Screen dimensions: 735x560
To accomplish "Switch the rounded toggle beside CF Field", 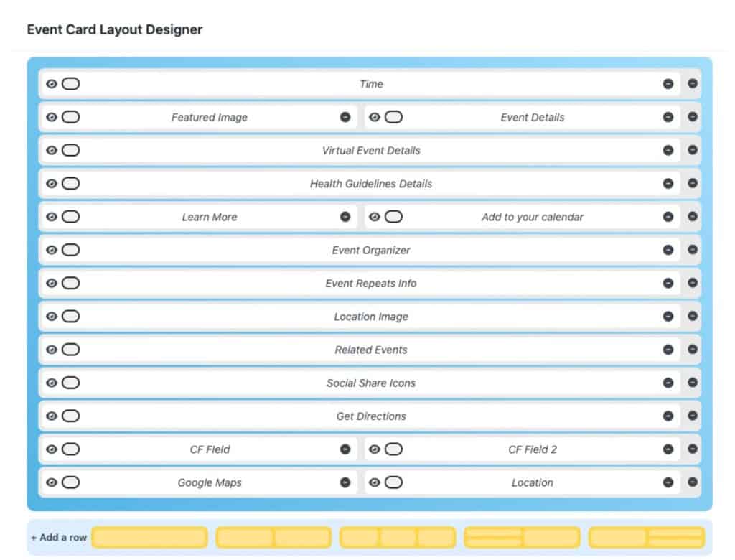I will 71,449.
